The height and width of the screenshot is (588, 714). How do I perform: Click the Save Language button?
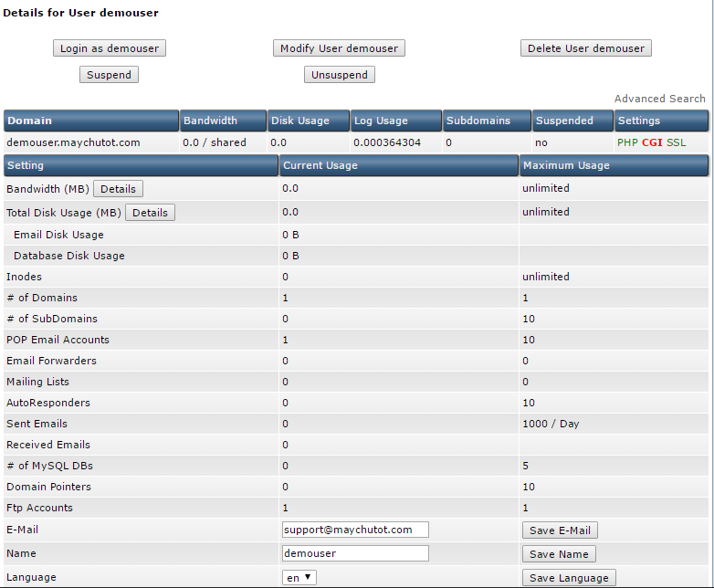569,578
